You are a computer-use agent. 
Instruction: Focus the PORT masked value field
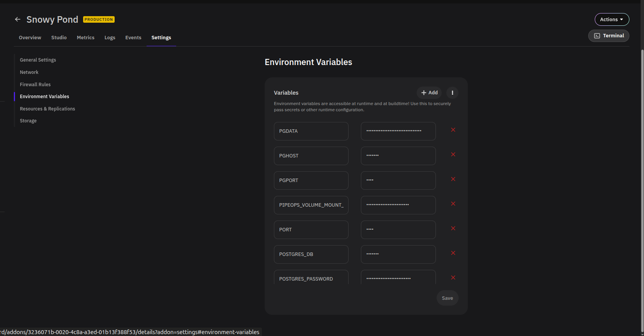coord(398,230)
